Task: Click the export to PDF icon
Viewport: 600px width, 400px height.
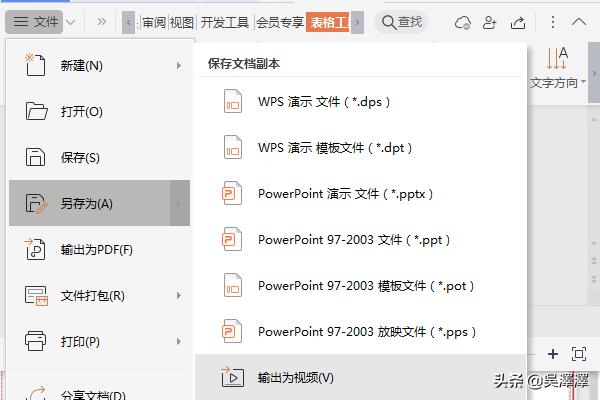Action: pos(35,249)
